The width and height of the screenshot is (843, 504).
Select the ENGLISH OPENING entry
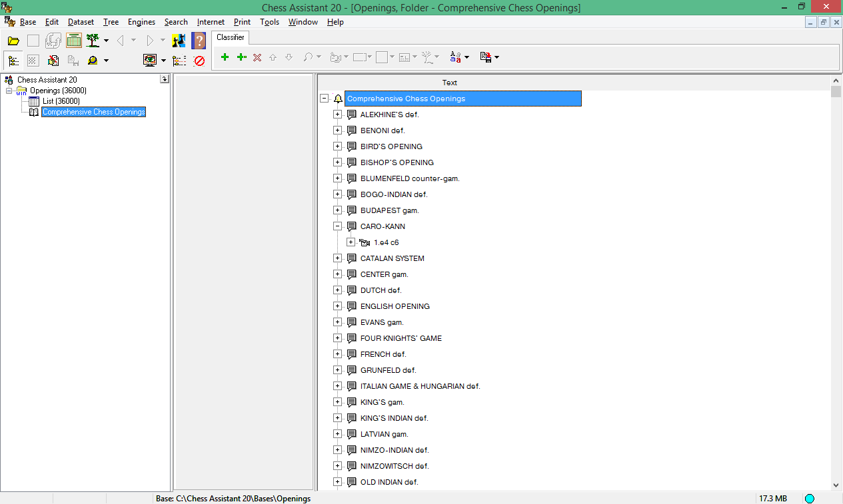point(395,306)
